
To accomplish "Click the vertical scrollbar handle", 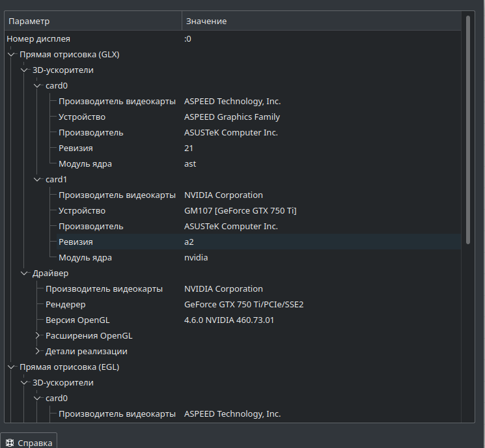I will pos(468,130).
